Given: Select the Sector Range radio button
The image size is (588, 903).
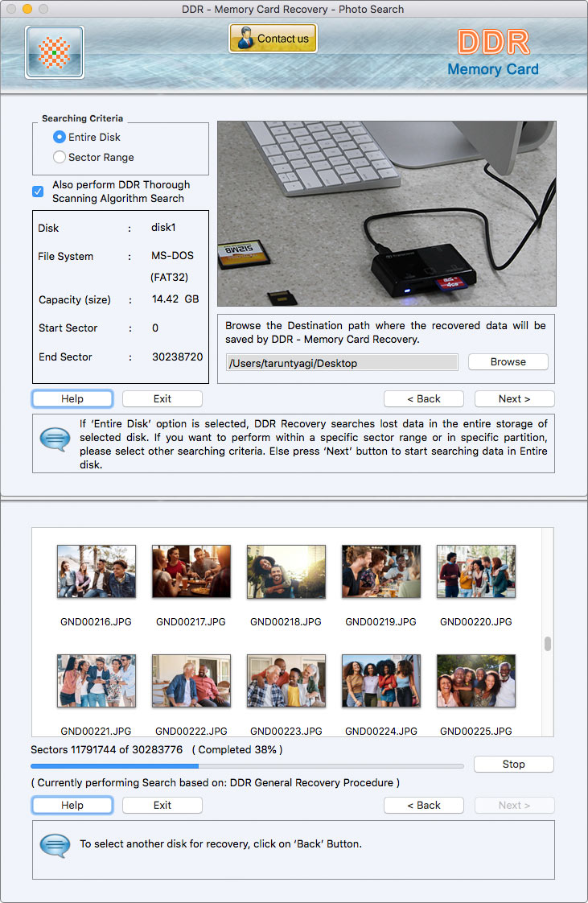Looking at the screenshot, I should pyautogui.click(x=60, y=157).
